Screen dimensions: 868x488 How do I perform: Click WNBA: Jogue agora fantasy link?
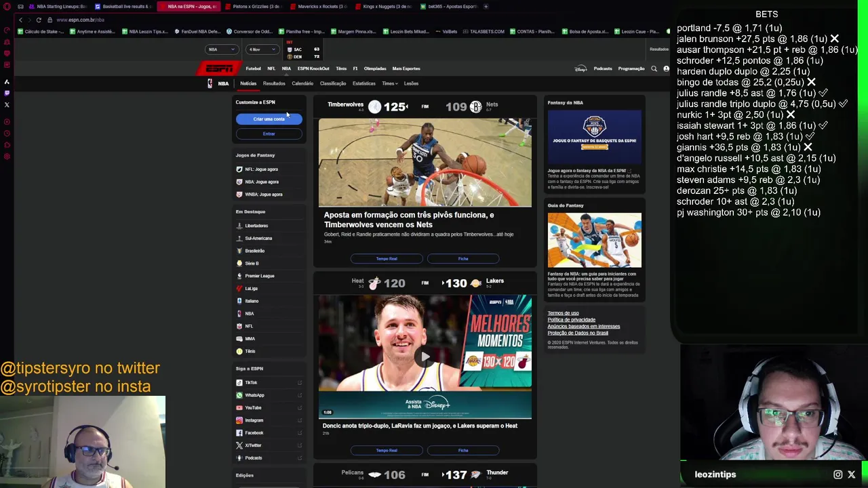[264, 195]
